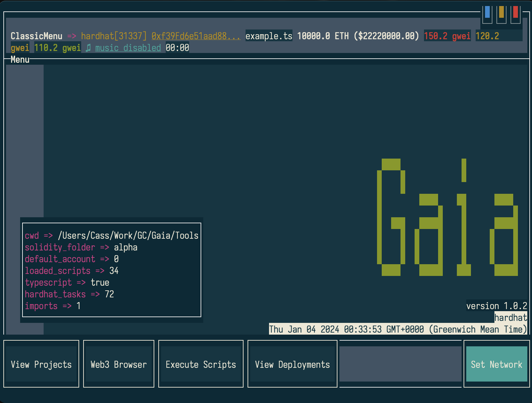The width and height of the screenshot is (532, 403).
Task: Click the Set Network button
Action: click(497, 364)
